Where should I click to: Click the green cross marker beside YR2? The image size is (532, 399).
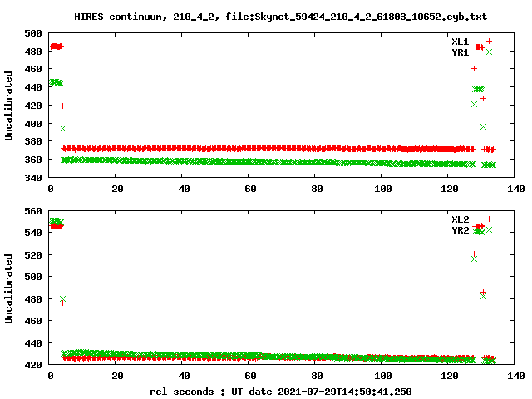[489, 229]
